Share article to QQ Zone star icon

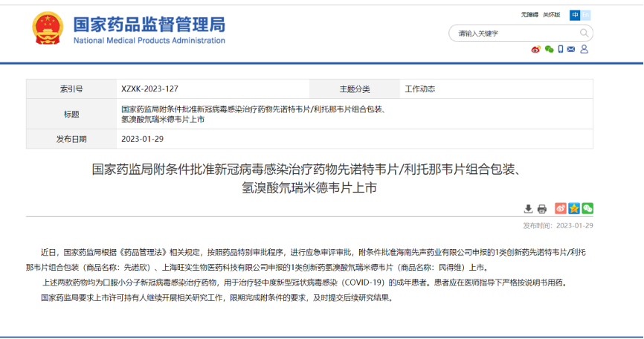point(574,208)
